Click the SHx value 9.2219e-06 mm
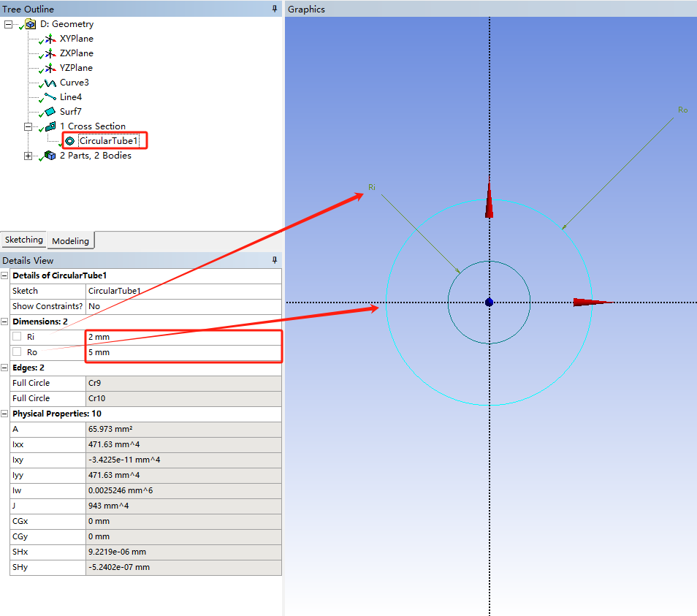This screenshot has width=697, height=616. (183, 552)
